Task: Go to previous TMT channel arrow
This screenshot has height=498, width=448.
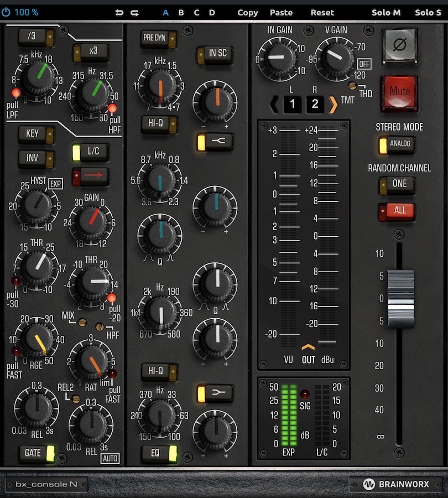Action: [274, 103]
